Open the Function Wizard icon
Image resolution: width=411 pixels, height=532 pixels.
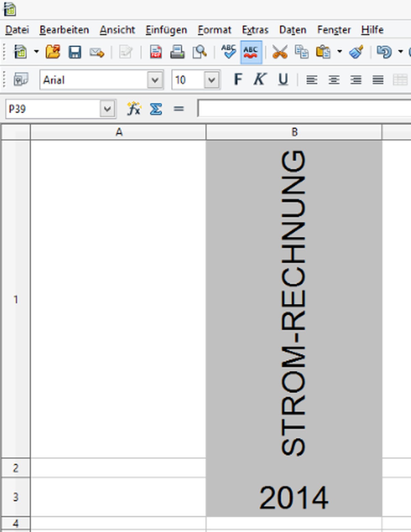coord(134,109)
